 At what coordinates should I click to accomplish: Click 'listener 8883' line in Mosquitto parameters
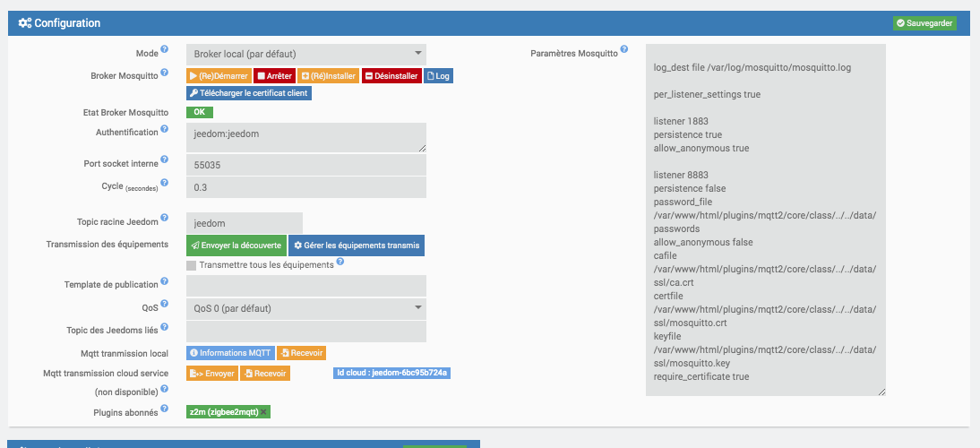681,175
